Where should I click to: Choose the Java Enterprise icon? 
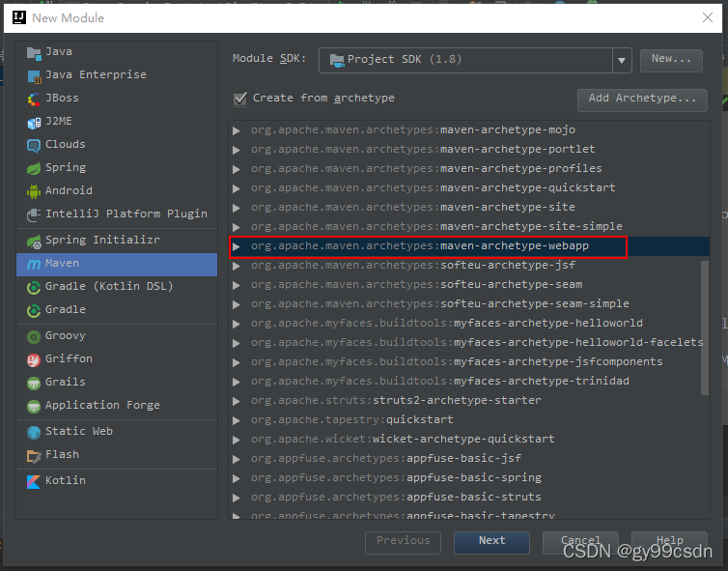(34, 76)
